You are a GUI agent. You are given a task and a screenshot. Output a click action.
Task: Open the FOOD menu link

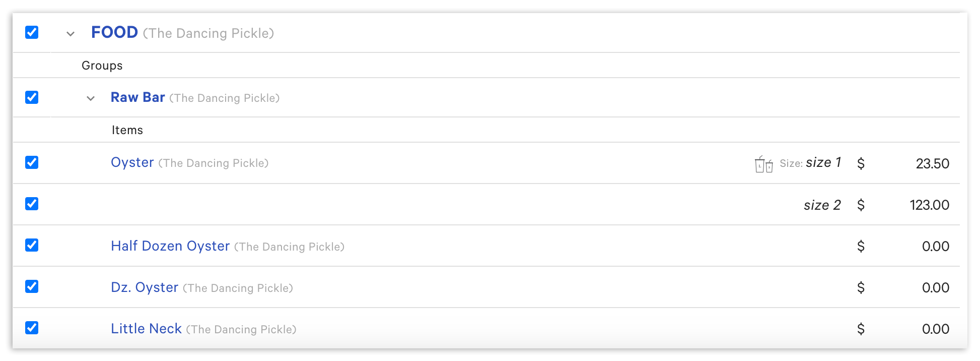pyautogui.click(x=114, y=32)
